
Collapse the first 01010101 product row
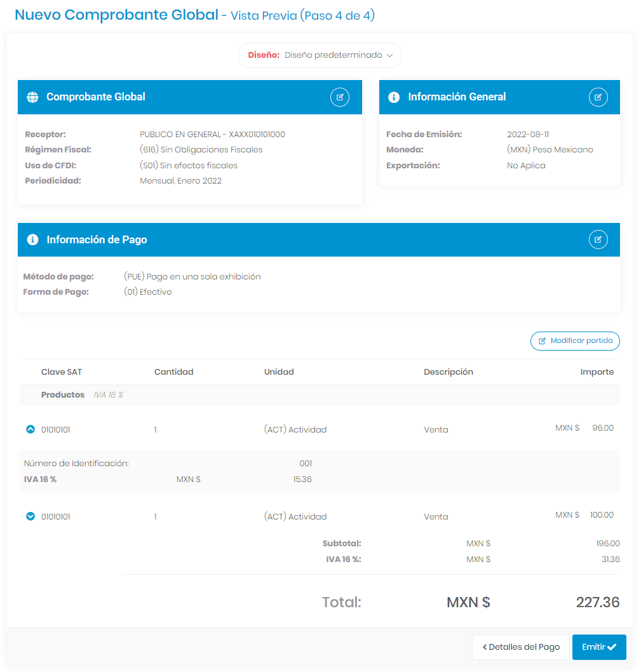(x=30, y=429)
